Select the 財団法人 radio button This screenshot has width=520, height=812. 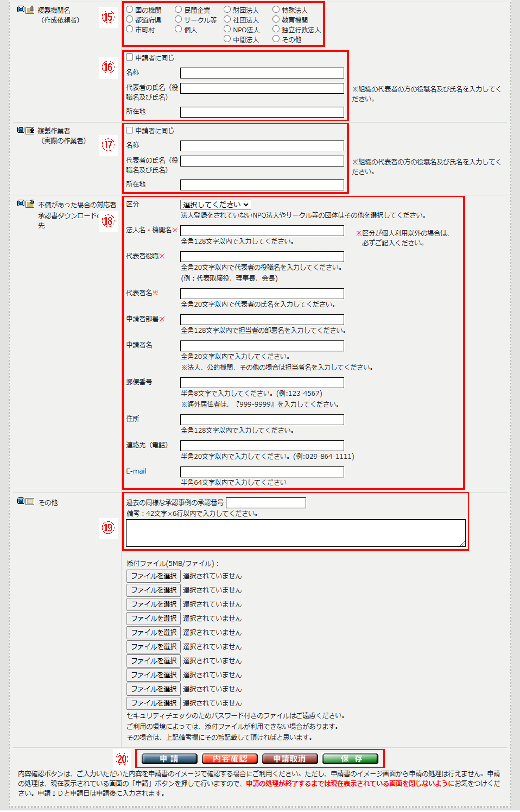coord(227,9)
